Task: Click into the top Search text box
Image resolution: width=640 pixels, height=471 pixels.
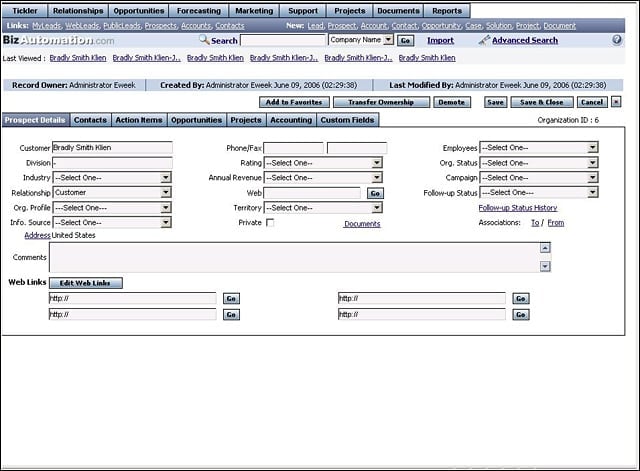Action: 283,40
